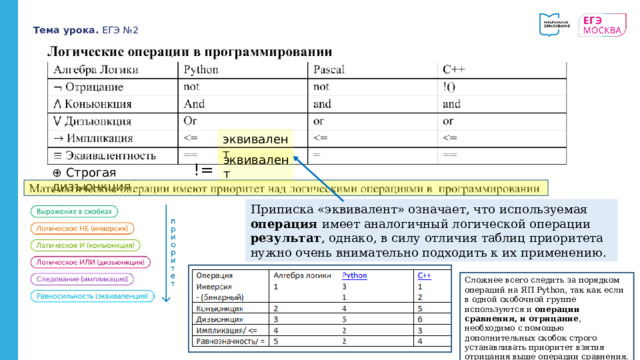Viewport: 640px width, 360px height.
Task: Click the 'Алгебра Логики' column header
Action: click(96, 70)
